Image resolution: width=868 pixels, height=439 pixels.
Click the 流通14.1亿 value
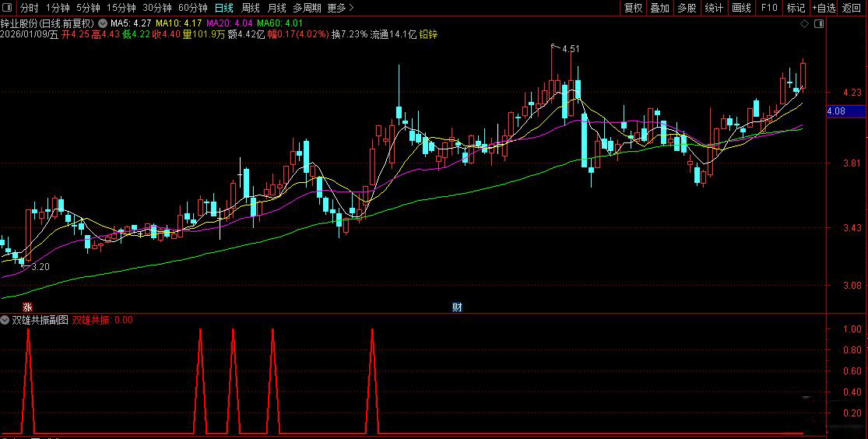click(393, 34)
